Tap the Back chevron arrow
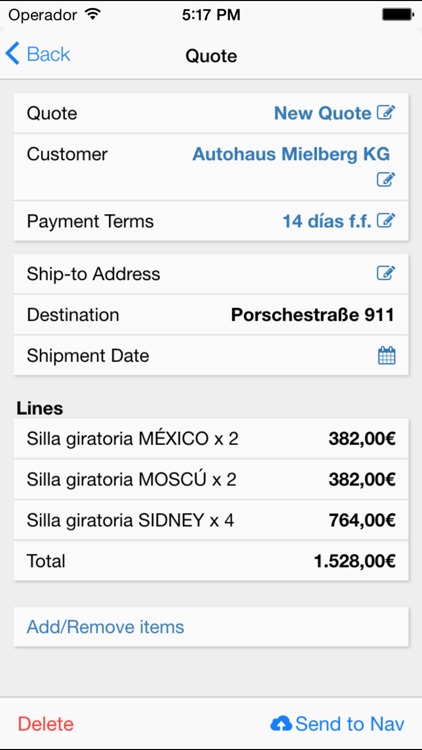422x750 pixels. coord(12,53)
